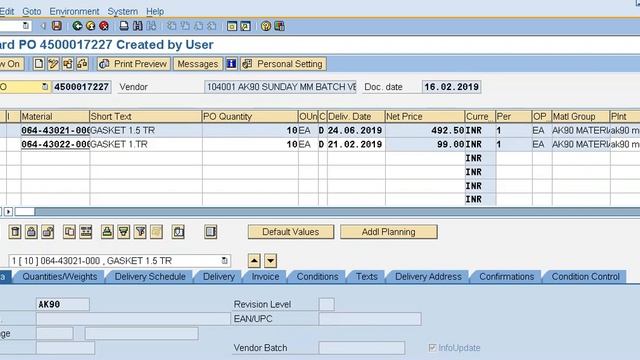Click the EAN/UPC input field
The image size is (640, 360).
coord(370,319)
